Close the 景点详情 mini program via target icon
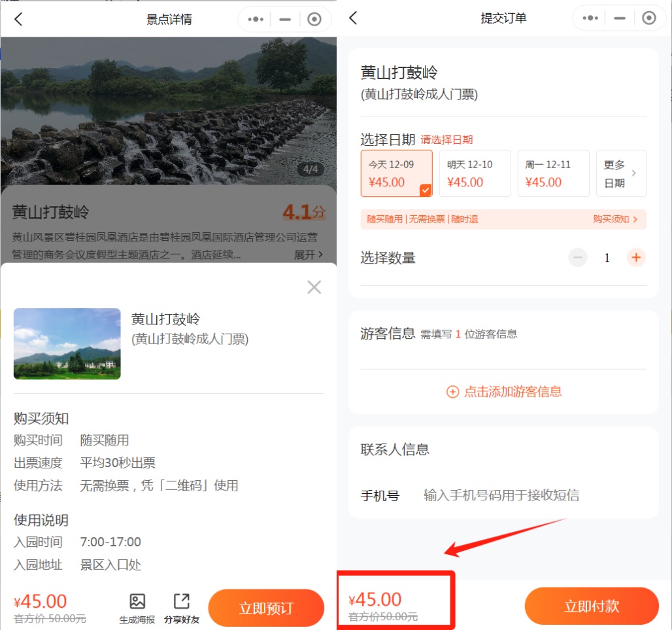Screen dimensions: 672x630 314,19
